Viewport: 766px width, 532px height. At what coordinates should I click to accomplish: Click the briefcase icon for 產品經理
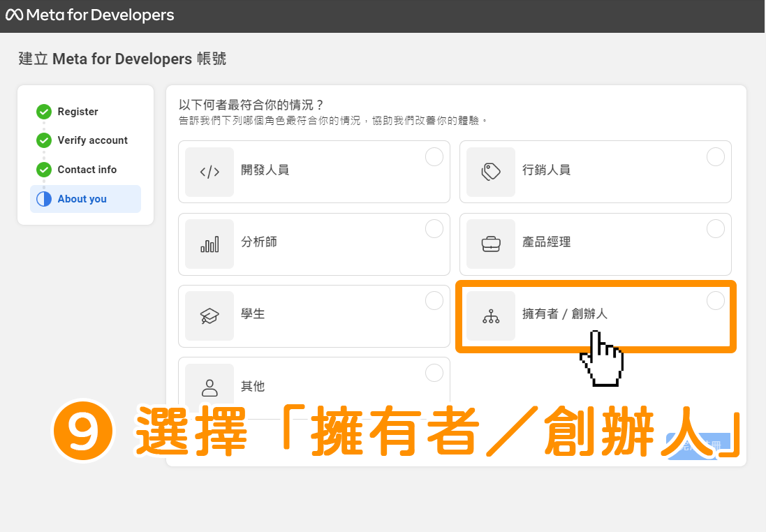tap(491, 244)
